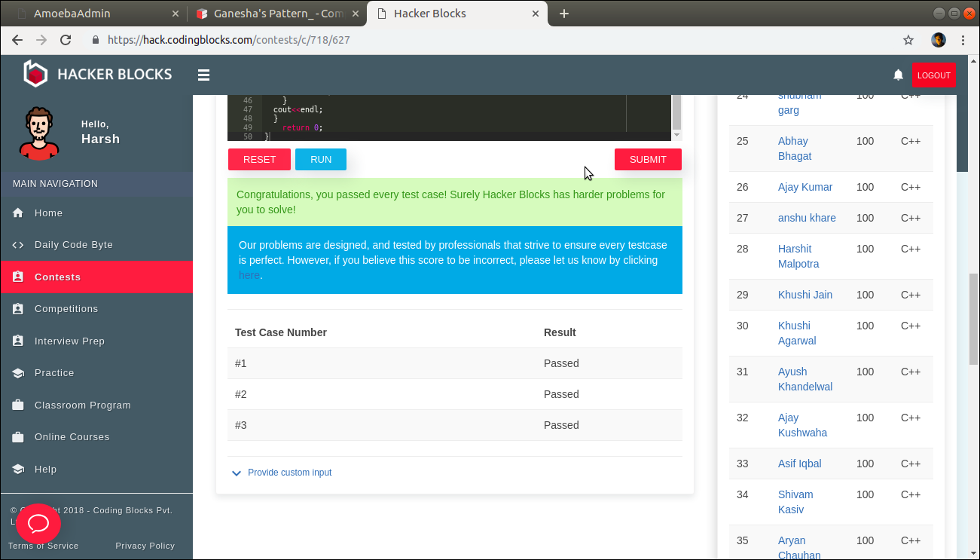
Task: Open Chrome three-dot menu
Action: coord(963,40)
